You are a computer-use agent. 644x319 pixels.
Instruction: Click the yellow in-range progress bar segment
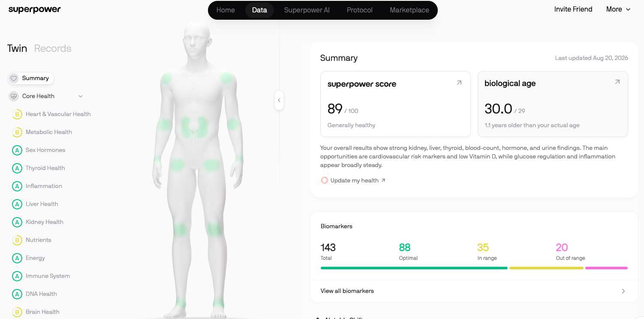(x=546, y=268)
